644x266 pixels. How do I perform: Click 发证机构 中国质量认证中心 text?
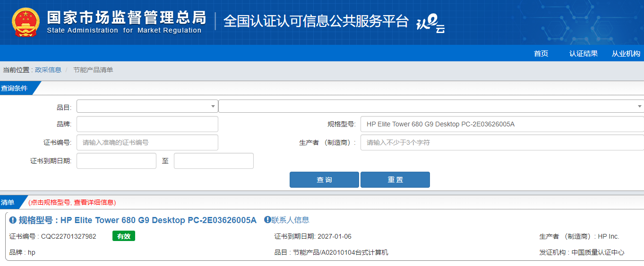(x=582, y=252)
